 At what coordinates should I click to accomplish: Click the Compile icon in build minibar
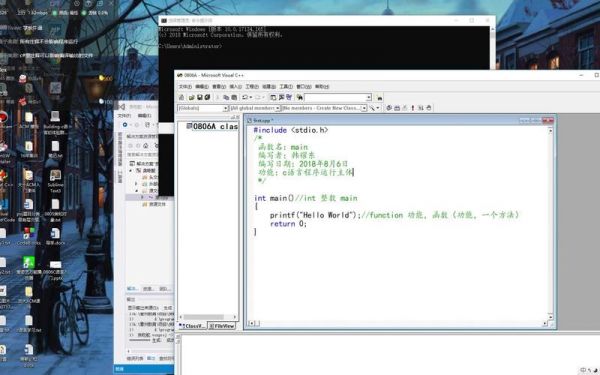point(389,108)
